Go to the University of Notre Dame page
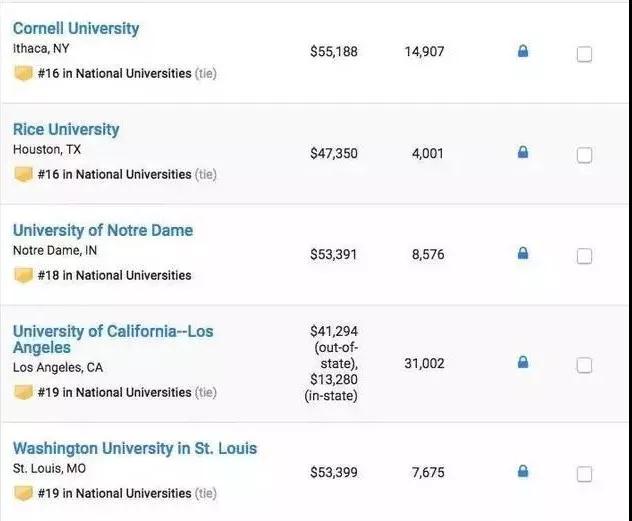Image resolution: width=632 pixels, height=521 pixels. [103, 230]
